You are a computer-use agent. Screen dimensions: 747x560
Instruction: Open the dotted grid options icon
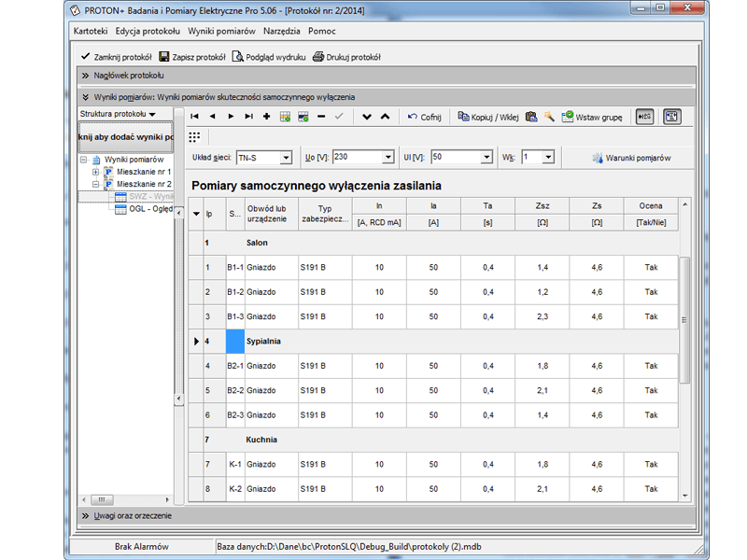click(x=194, y=137)
